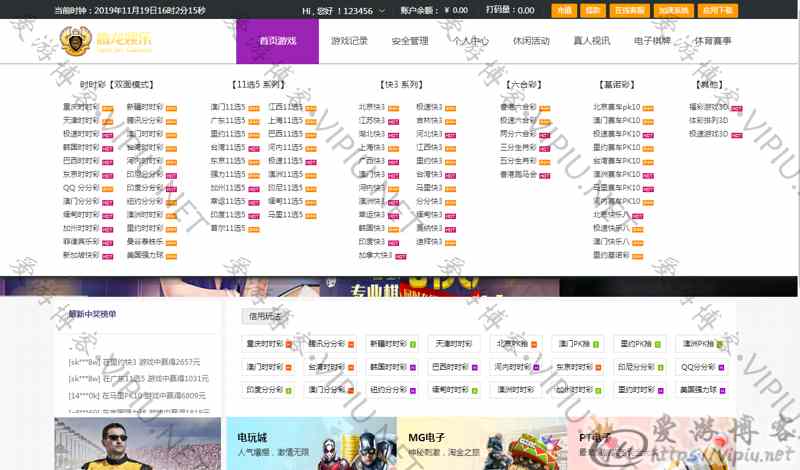The image size is (800, 470).
Task: Click 加州时时彩 button in 信用玩法 grid
Action: pyautogui.click(x=578, y=390)
